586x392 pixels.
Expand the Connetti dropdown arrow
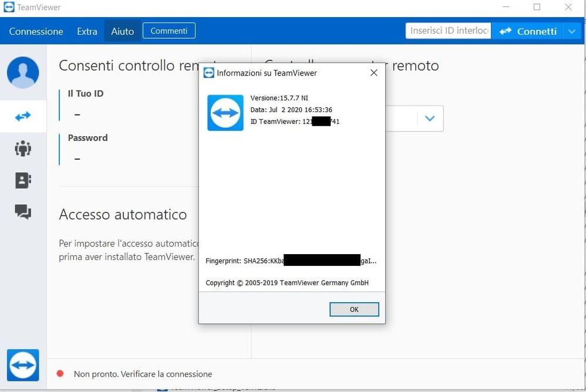(x=572, y=31)
